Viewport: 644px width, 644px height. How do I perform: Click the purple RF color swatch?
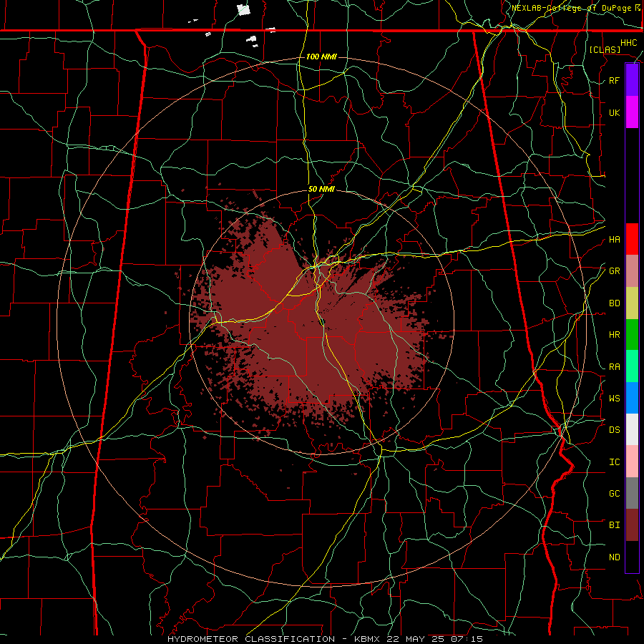632,80
